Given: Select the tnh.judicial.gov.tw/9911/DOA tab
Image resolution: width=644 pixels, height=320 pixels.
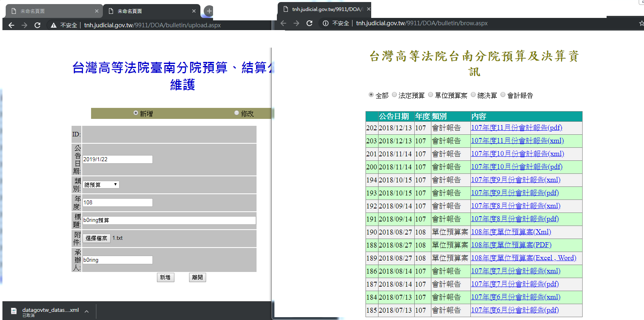Looking at the screenshot, I should pyautogui.click(x=324, y=9).
